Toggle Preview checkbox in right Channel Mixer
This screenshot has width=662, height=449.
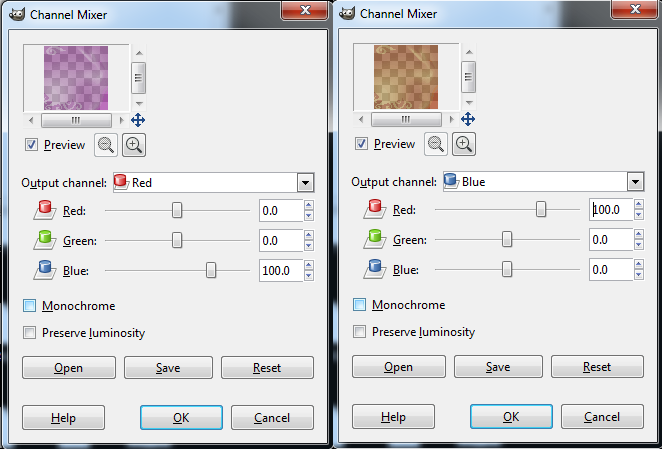coord(361,144)
